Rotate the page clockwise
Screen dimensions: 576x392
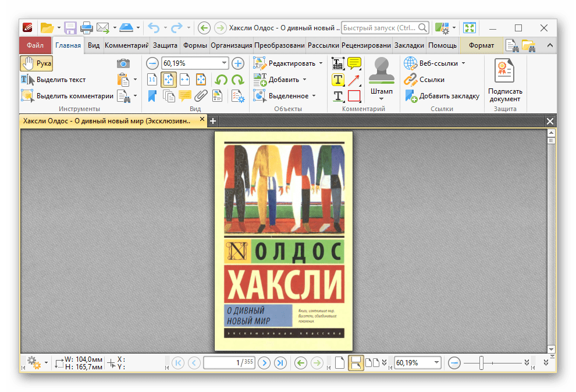pyautogui.click(x=238, y=80)
